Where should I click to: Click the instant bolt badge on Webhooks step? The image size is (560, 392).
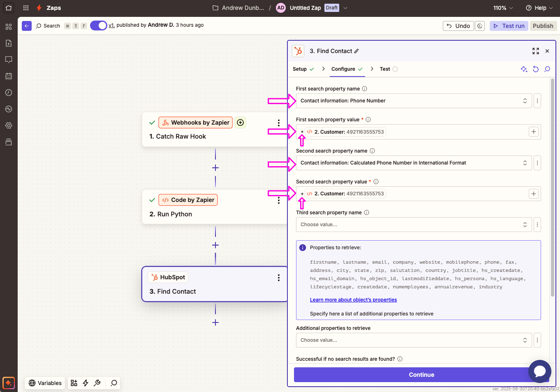coord(241,123)
